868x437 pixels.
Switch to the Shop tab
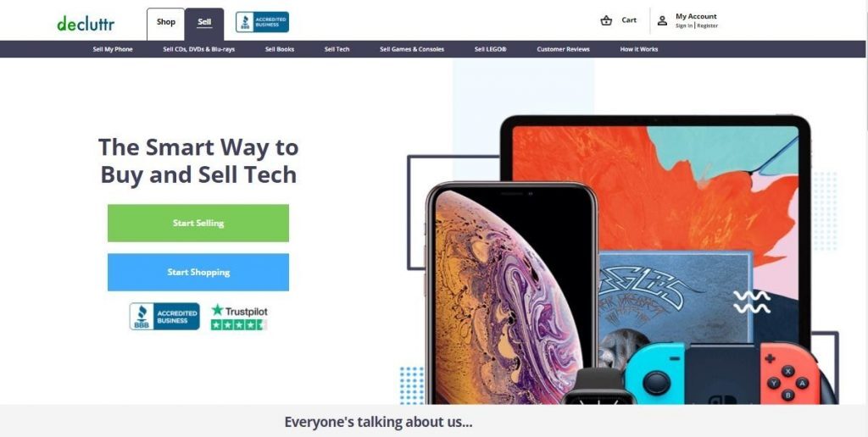point(165,23)
